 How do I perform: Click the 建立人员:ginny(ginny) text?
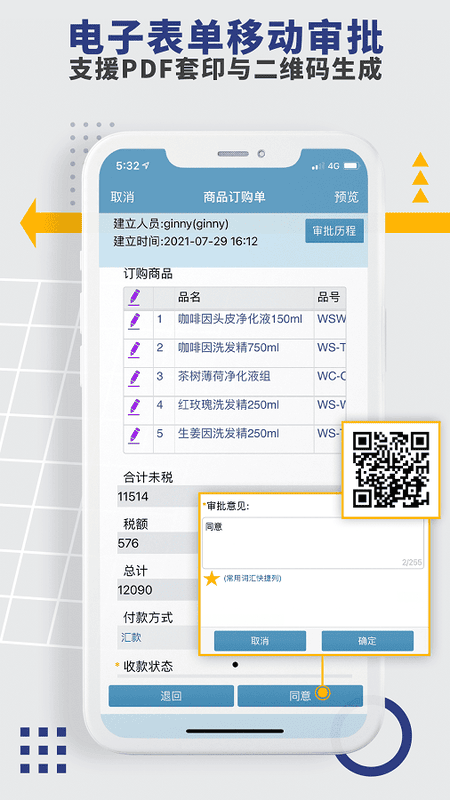point(171,224)
